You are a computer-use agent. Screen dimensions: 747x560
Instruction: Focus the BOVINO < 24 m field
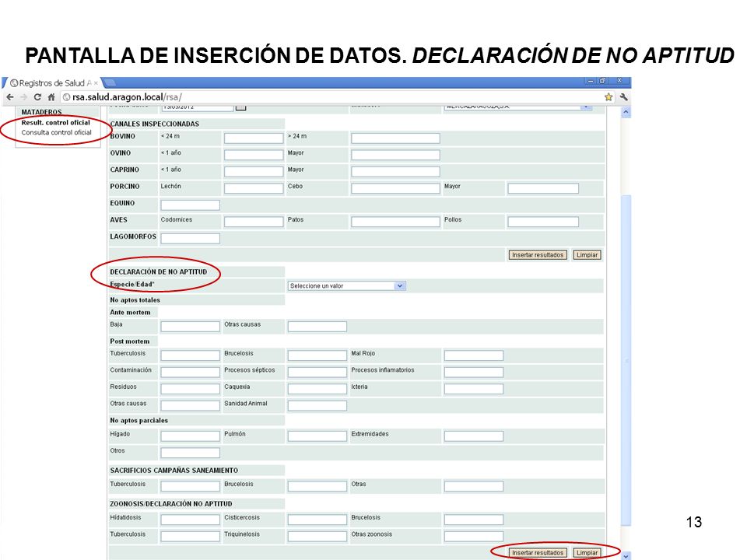tap(254, 138)
